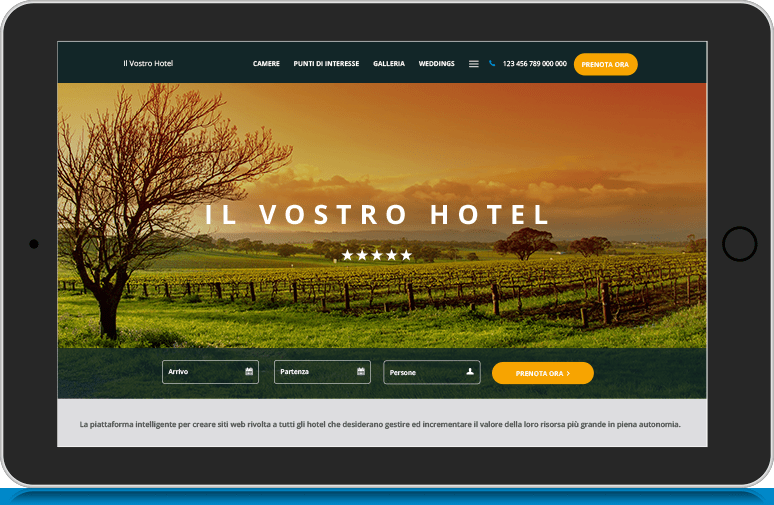Click Prenota Ora button in booking bar

542,373
